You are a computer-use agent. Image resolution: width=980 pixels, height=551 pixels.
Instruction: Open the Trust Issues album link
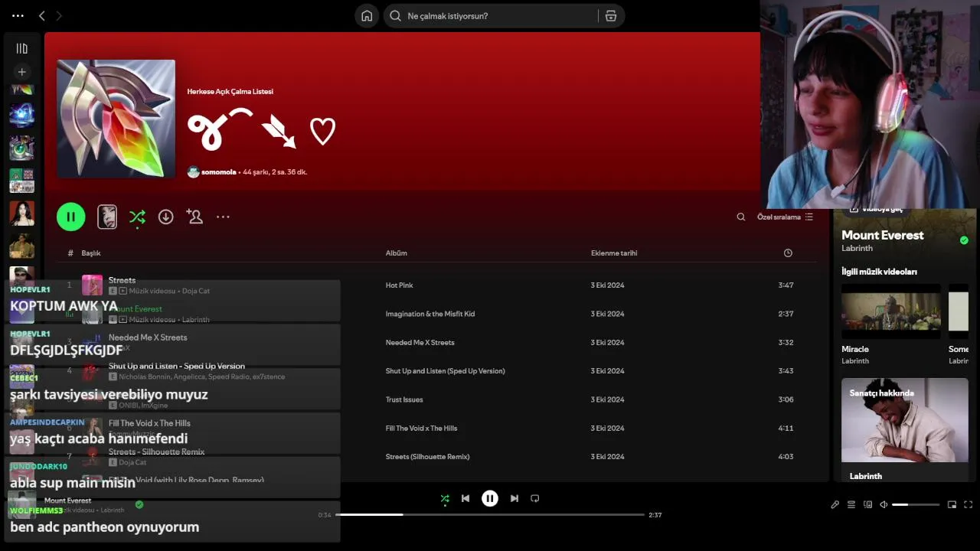tap(404, 399)
